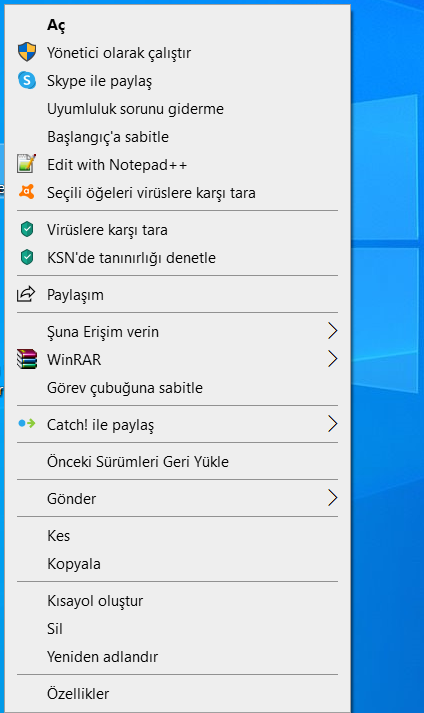Click the Catch! blue dot arrow icon
This screenshot has width=424, height=713.
27,424
